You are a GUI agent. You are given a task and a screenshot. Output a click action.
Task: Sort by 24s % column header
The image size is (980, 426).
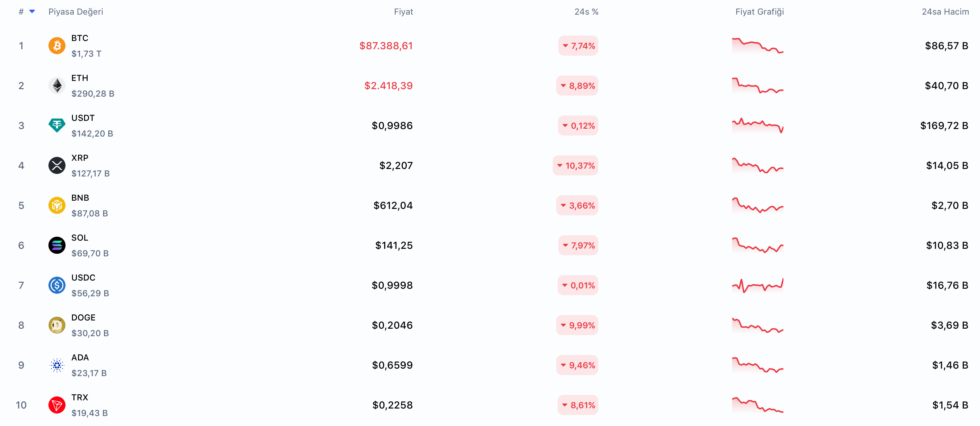(x=586, y=12)
